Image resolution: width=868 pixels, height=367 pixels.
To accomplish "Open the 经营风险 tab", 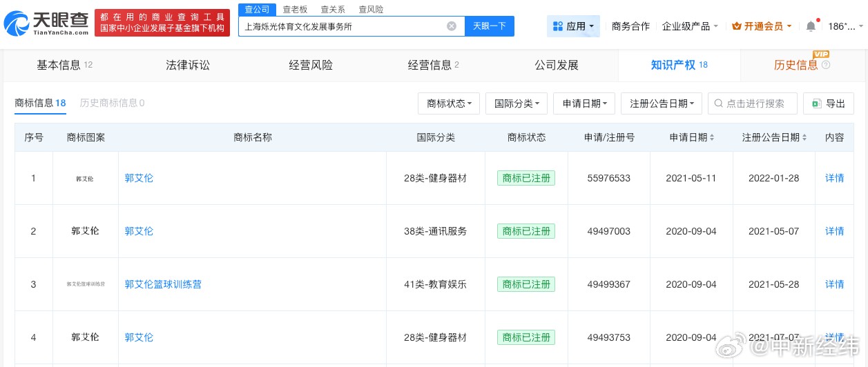I will point(310,66).
